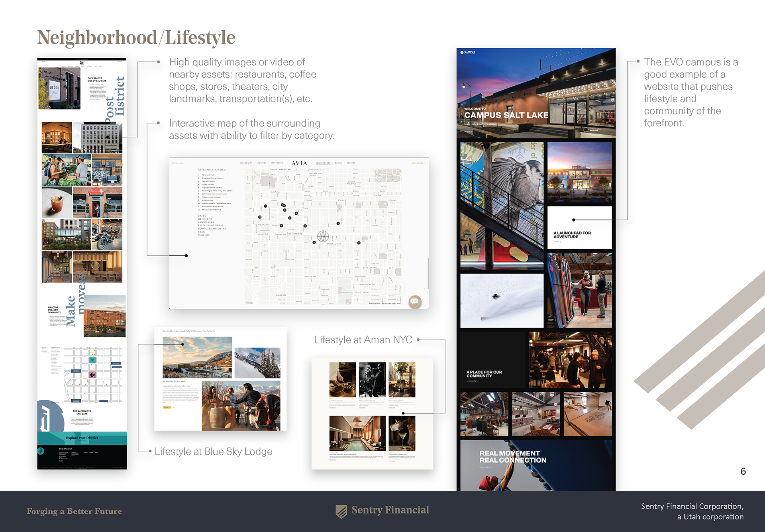
Task: Click the Google logo on the AVIA map
Action: pyautogui.click(x=249, y=303)
